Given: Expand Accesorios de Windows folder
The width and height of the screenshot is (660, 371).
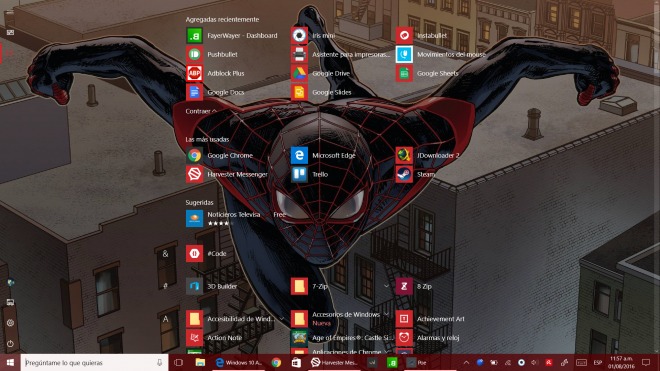Looking at the screenshot, I should point(386,314).
